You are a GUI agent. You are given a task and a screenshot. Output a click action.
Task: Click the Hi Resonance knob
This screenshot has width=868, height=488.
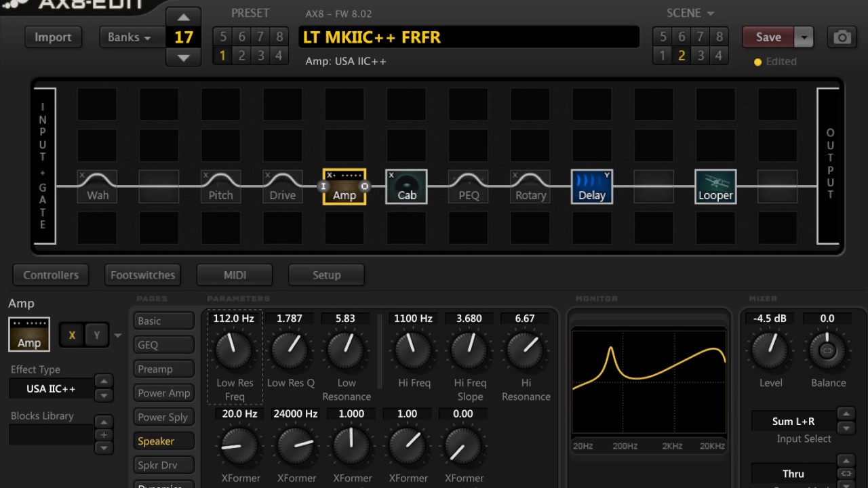tap(525, 350)
